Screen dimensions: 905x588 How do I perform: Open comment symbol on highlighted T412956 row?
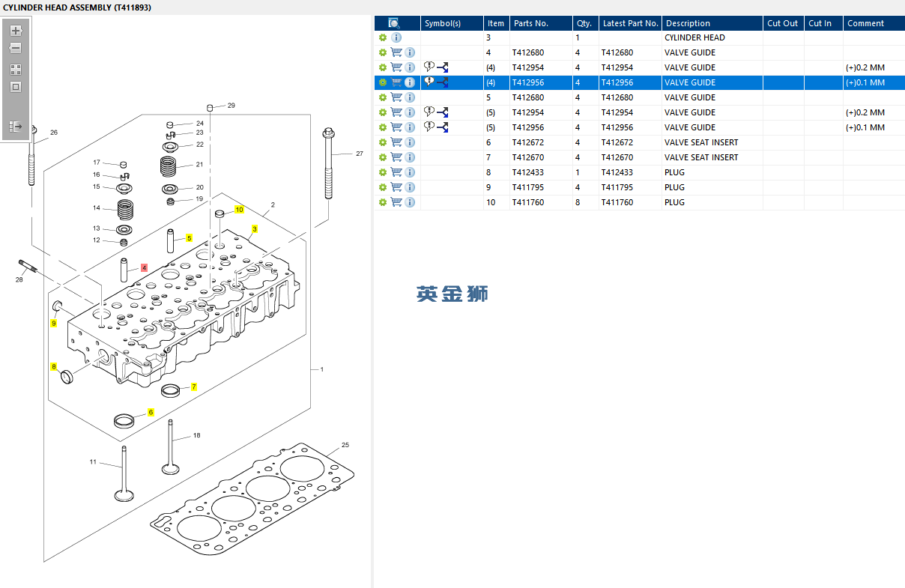pos(429,82)
